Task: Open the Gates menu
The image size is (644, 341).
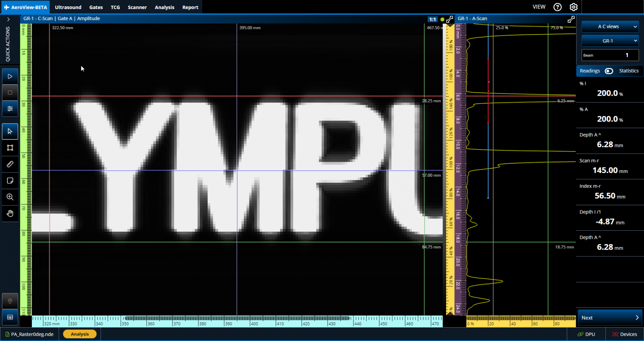Action: [x=96, y=7]
